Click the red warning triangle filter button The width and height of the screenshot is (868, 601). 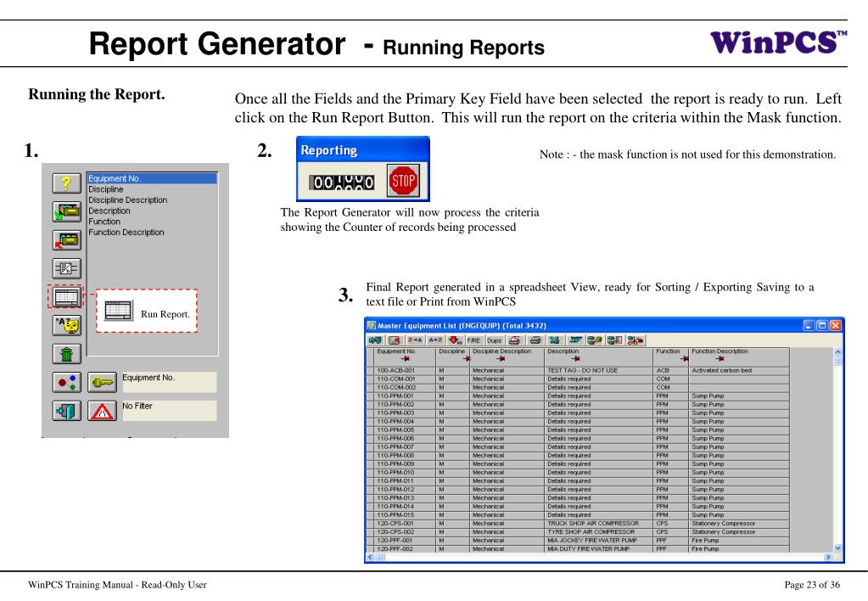point(102,411)
